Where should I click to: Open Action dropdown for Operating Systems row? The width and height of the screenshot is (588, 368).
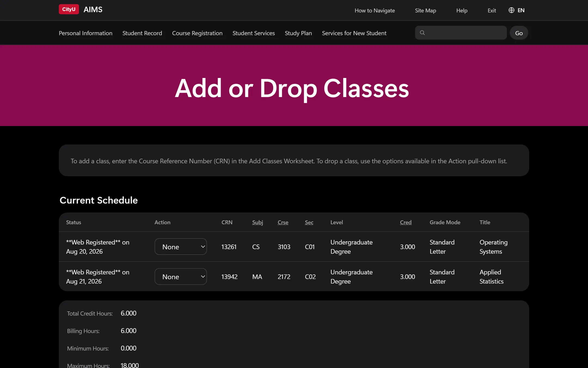click(x=181, y=247)
